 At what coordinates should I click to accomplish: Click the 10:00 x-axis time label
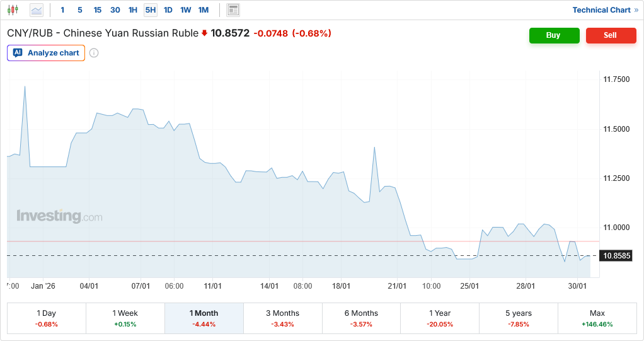click(x=431, y=286)
